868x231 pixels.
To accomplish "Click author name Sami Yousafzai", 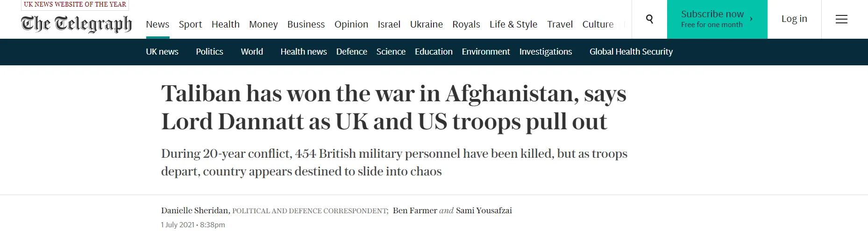I will tap(484, 210).
